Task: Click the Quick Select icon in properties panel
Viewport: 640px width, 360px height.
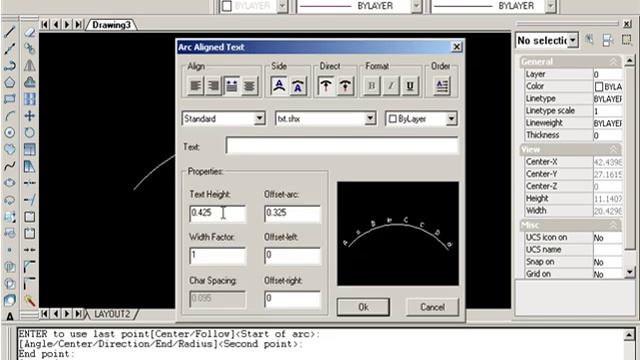Action: (589, 40)
